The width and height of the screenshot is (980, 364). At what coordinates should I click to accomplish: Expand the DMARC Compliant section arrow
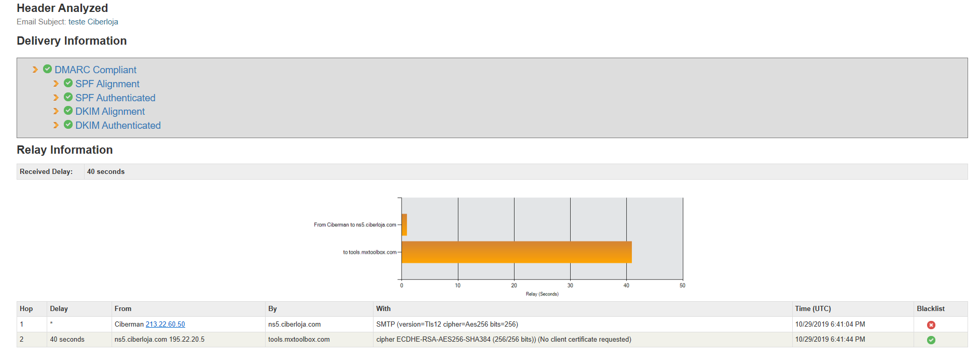tap(35, 70)
